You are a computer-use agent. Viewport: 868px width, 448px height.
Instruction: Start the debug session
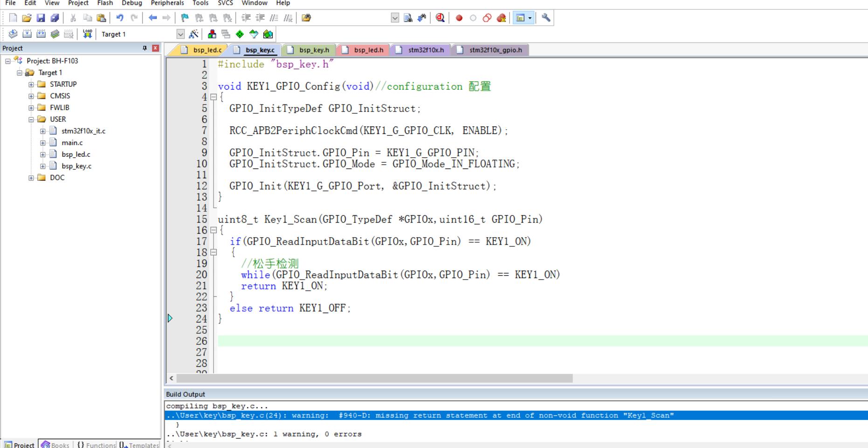(440, 18)
